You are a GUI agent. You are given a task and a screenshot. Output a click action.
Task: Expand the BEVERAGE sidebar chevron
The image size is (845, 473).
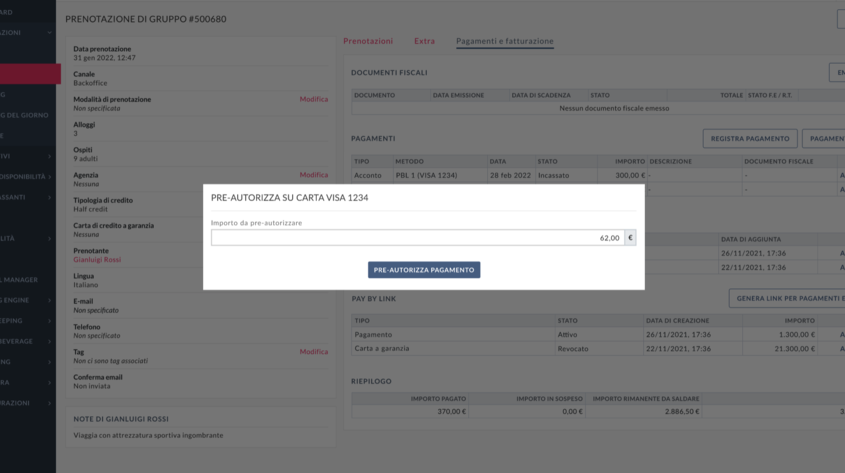[x=49, y=341]
